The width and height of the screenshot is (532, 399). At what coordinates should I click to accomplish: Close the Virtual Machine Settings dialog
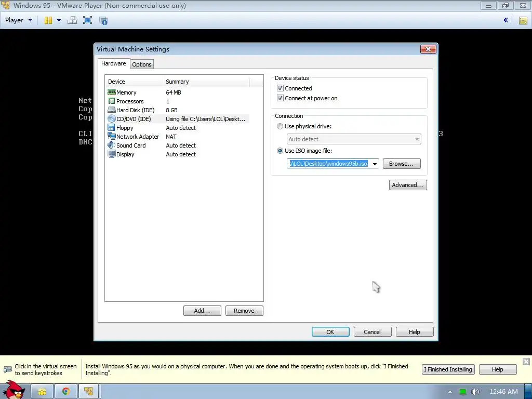428,49
